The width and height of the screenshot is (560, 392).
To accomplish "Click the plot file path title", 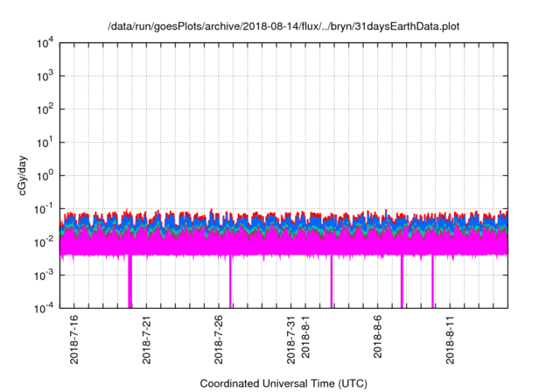I will [283, 27].
